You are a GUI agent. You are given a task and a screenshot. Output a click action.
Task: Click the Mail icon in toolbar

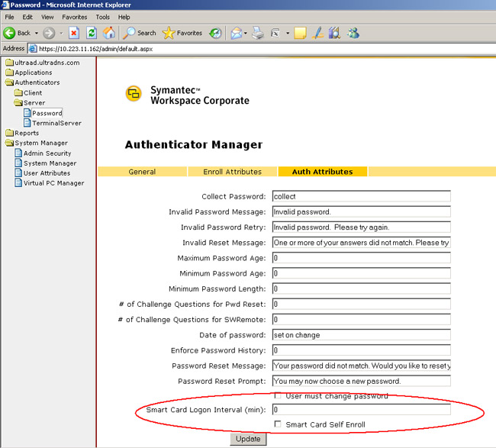(x=237, y=33)
